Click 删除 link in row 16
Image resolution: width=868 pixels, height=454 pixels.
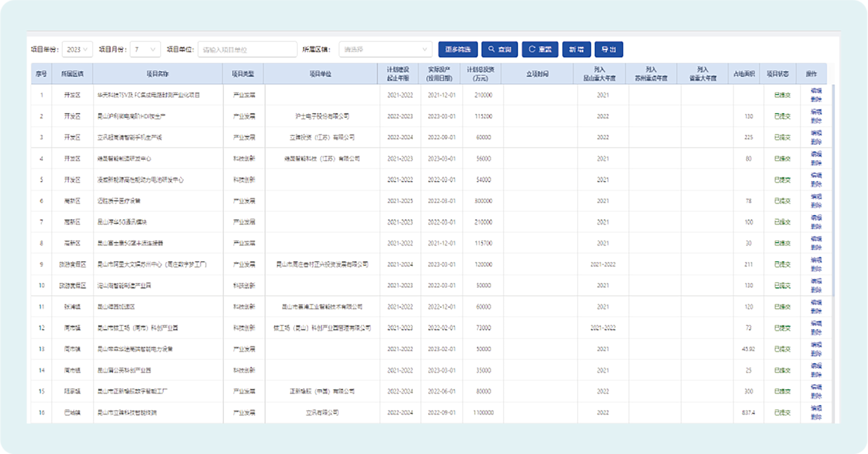[x=816, y=417]
